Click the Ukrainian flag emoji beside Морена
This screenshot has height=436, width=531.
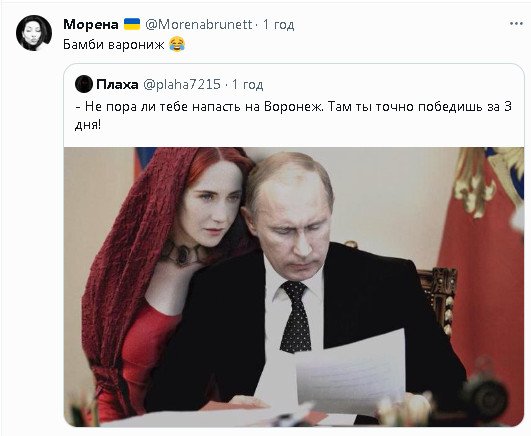click(132, 24)
